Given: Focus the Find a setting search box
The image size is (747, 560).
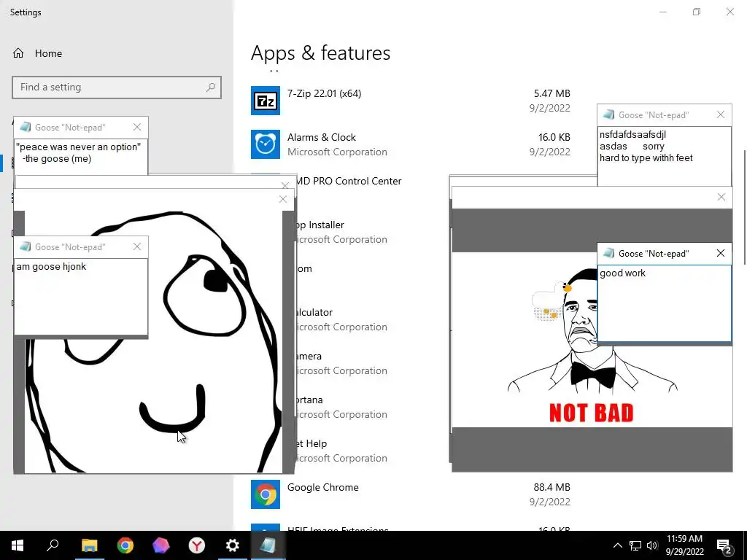Looking at the screenshot, I should 117,87.
